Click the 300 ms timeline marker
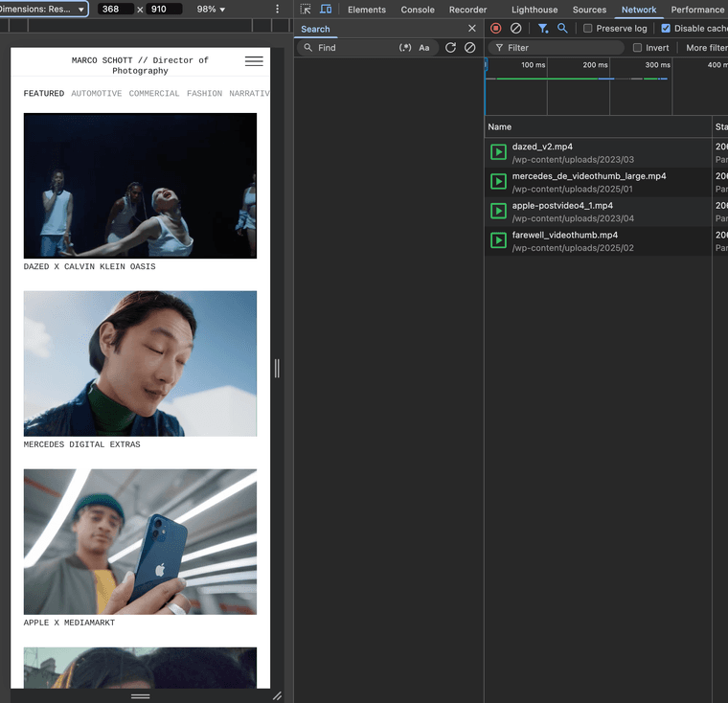This screenshot has height=703, width=728. [657, 65]
